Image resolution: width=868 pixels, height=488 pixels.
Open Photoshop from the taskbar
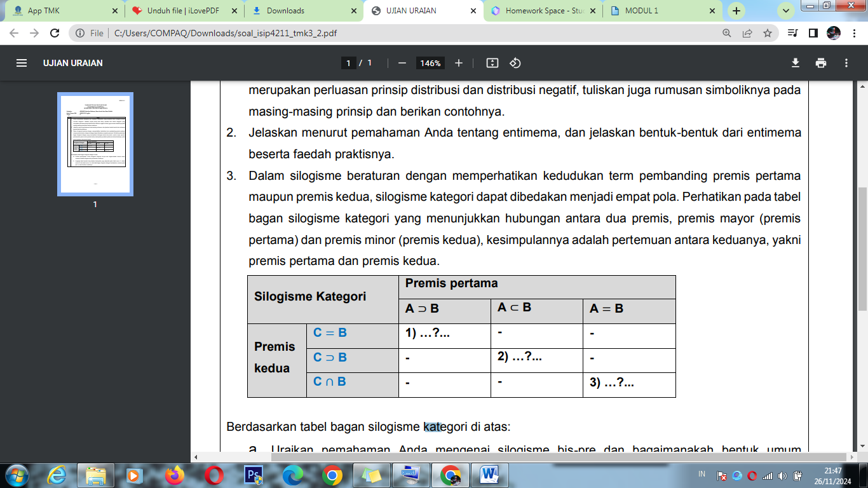(x=254, y=475)
